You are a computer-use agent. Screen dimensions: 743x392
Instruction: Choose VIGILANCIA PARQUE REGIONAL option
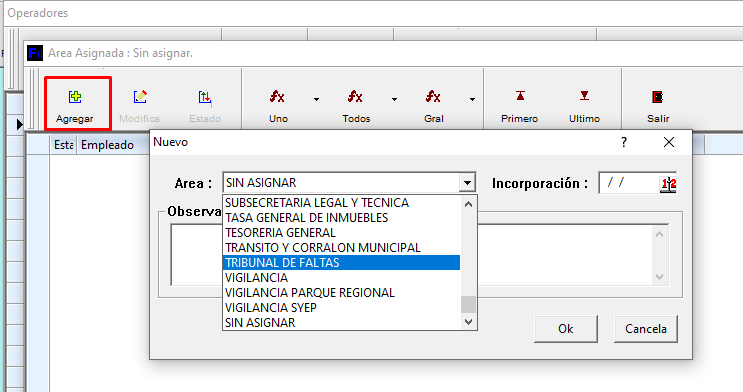pos(341,292)
